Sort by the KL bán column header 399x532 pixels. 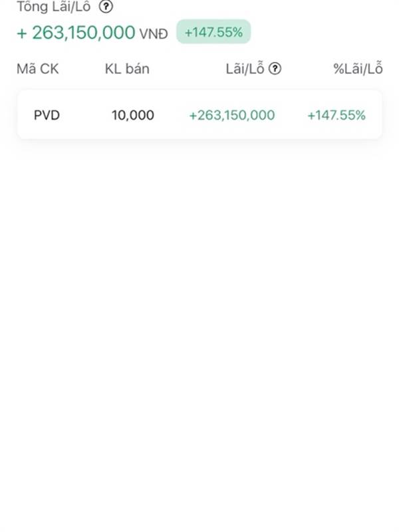127,68
